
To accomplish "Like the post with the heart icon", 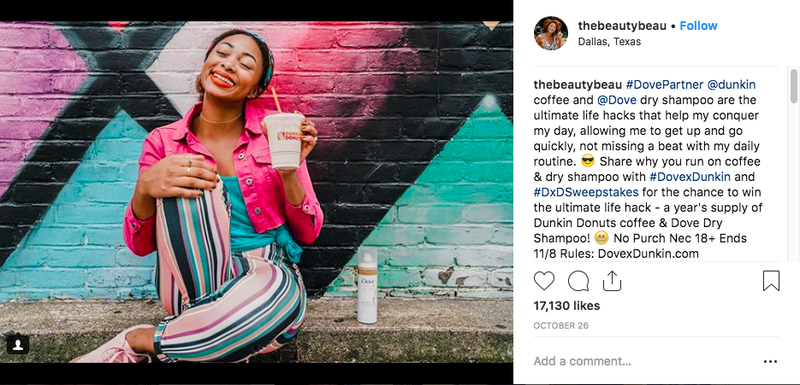I will (544, 281).
